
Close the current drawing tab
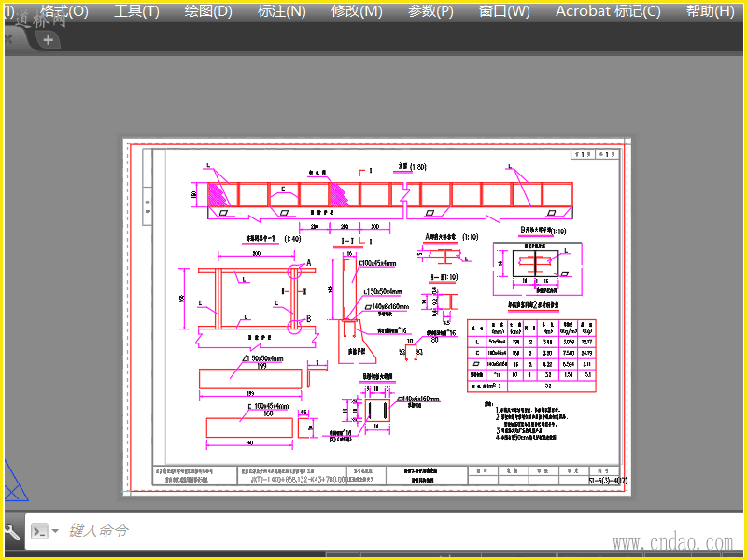(x=9, y=39)
